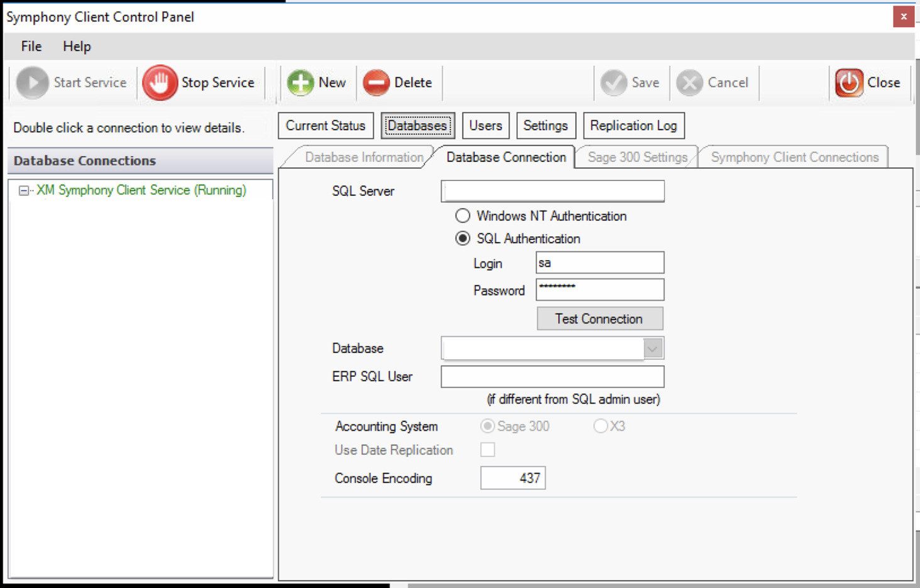Click the Close toolbar label
The height and width of the screenshot is (588, 920).
[884, 82]
